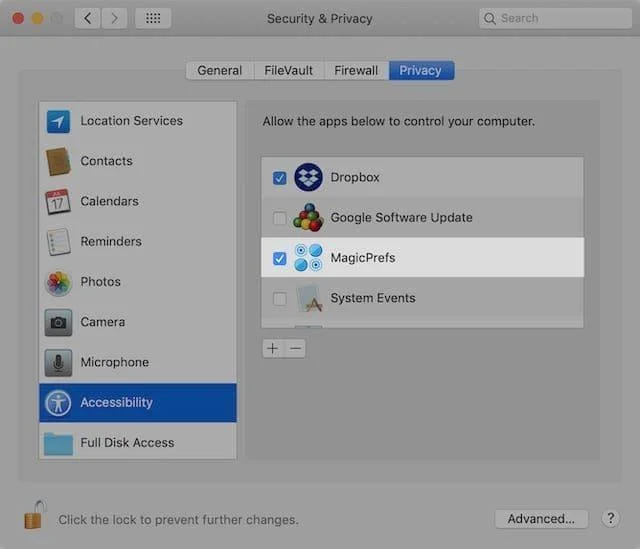Click the search magnifier icon
This screenshot has width=640, height=549.
pyautogui.click(x=489, y=18)
